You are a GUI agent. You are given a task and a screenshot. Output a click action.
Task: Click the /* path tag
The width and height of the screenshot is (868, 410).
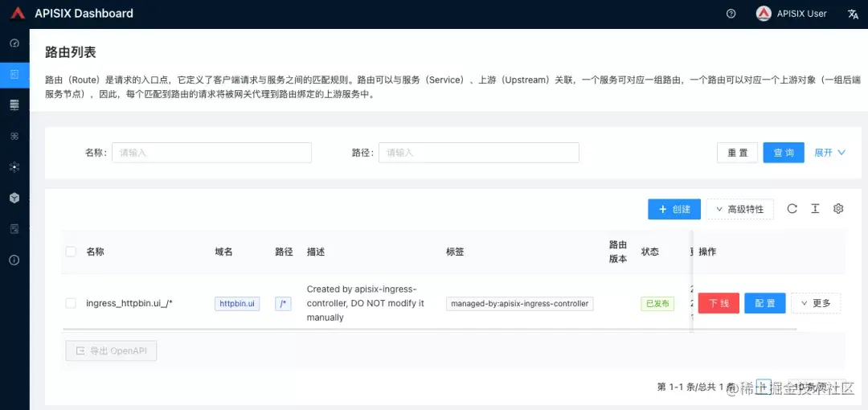click(x=283, y=304)
